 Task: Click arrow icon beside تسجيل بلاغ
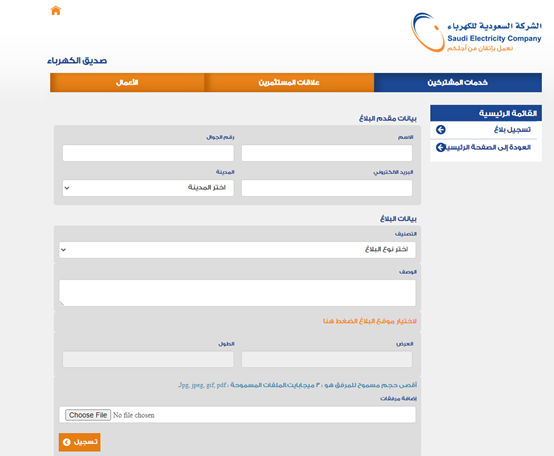441,130
